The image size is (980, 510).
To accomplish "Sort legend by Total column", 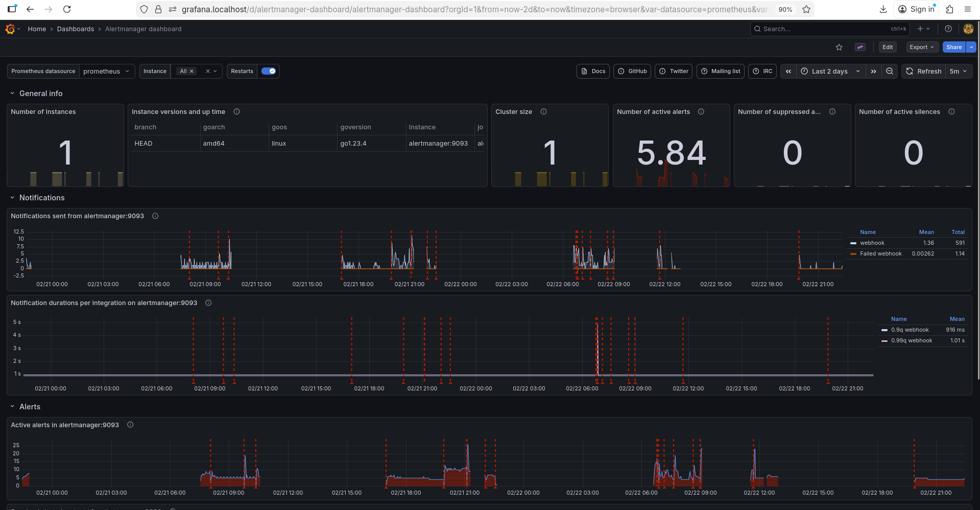I will [x=958, y=233].
